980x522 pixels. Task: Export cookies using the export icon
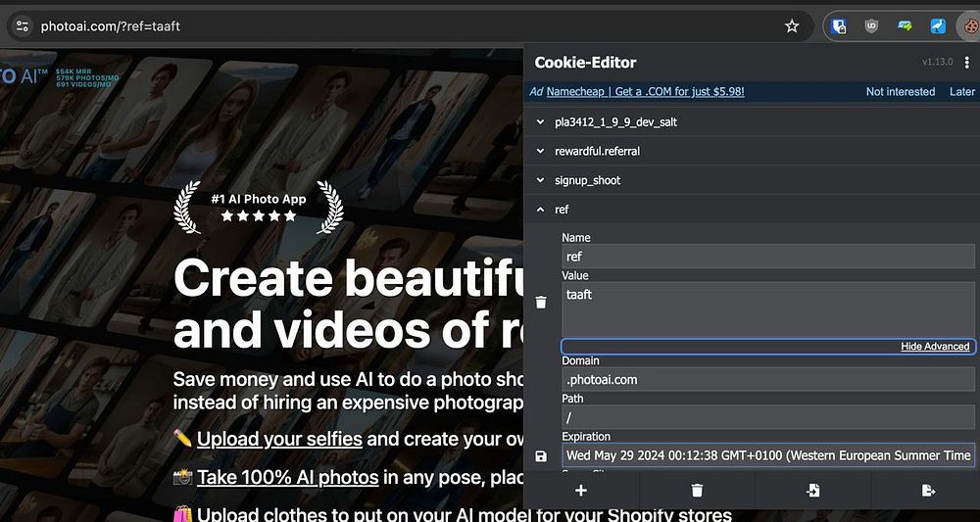coord(928,490)
